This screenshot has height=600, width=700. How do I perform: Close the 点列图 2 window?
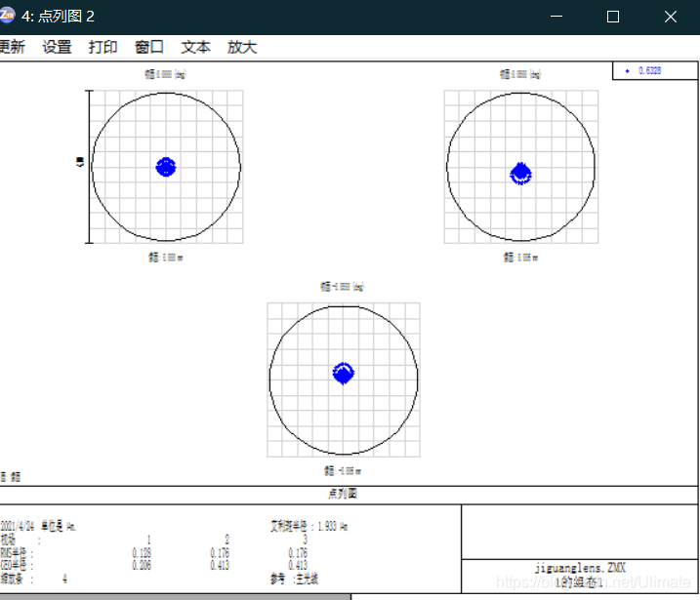670,17
